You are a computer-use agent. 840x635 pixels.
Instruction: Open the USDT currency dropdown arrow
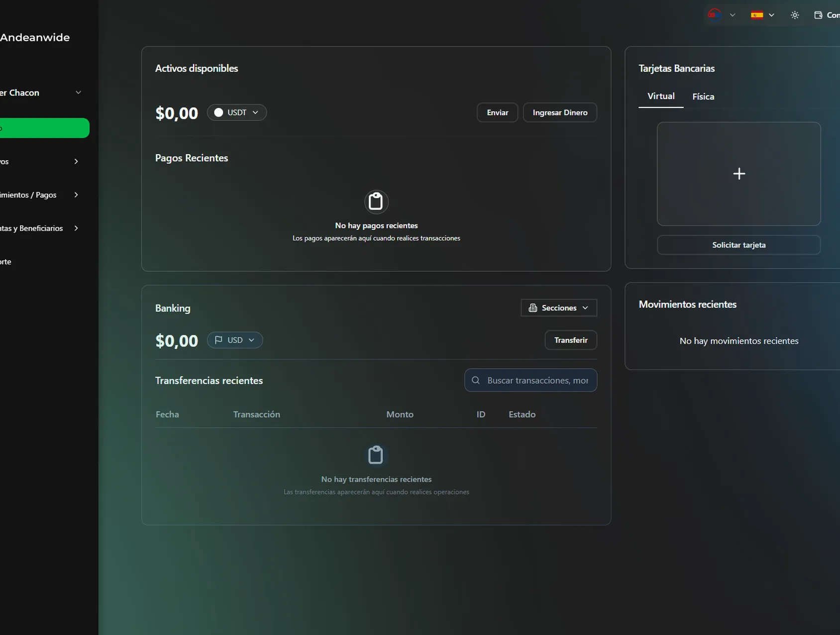(255, 112)
